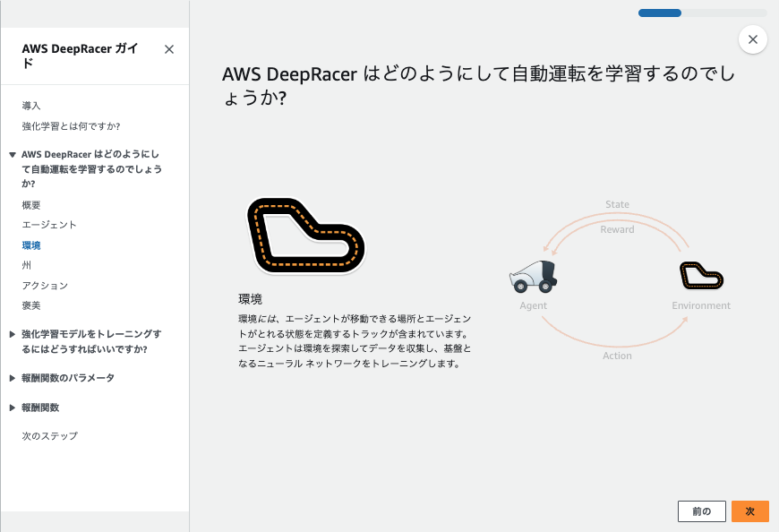Click the track illustration above 環境 description

(304, 233)
